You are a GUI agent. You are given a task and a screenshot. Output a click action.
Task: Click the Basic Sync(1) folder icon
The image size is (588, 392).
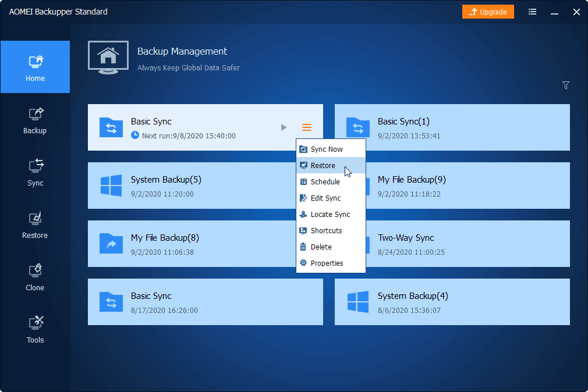pyautogui.click(x=358, y=127)
